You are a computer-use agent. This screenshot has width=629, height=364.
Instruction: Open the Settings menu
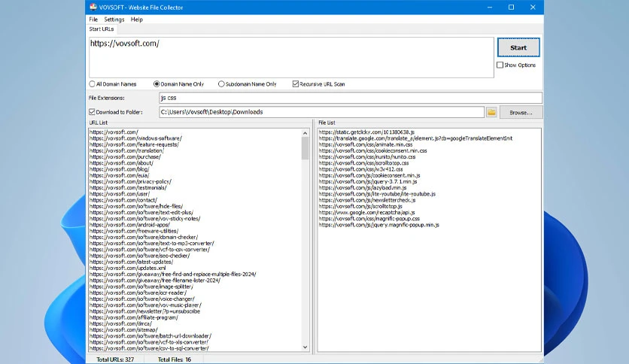point(114,20)
